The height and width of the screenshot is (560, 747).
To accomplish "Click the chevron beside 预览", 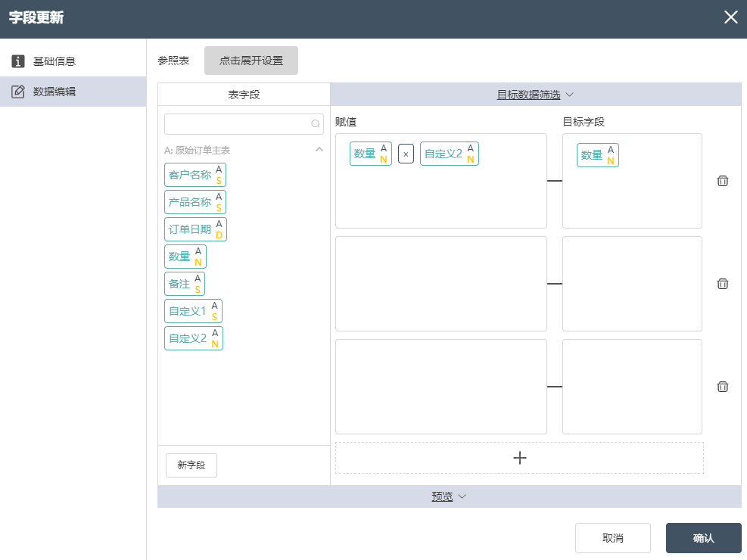I will coord(462,496).
